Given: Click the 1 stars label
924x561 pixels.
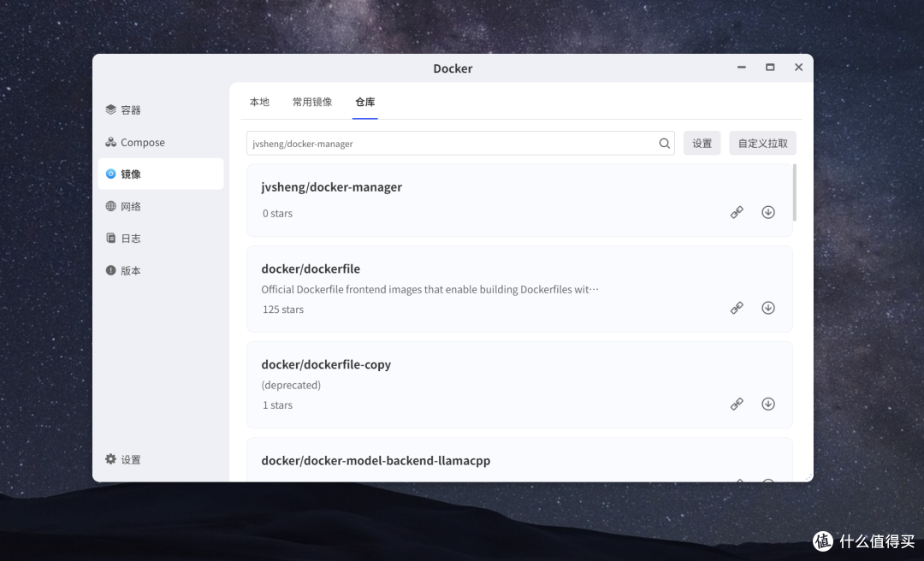Looking at the screenshot, I should point(277,405).
